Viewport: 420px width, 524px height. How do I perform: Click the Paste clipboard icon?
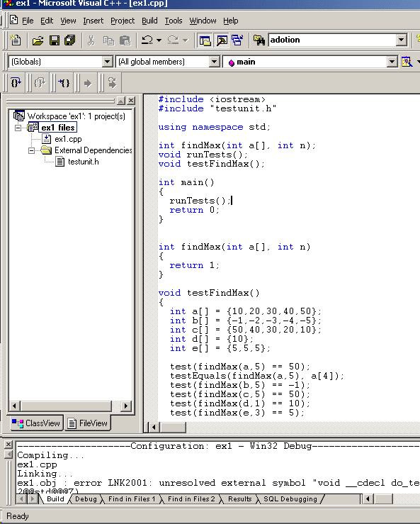click(125, 40)
